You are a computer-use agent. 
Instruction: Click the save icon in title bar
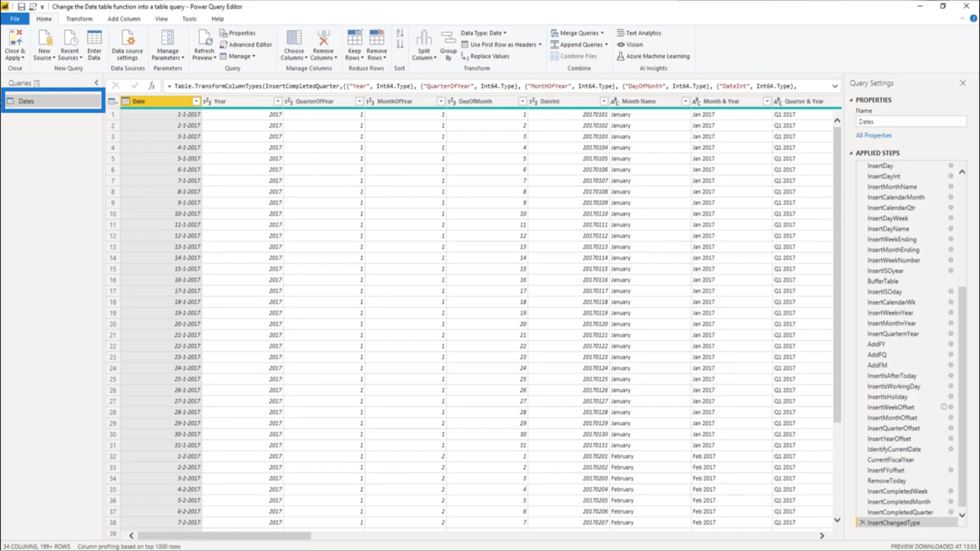21,6
